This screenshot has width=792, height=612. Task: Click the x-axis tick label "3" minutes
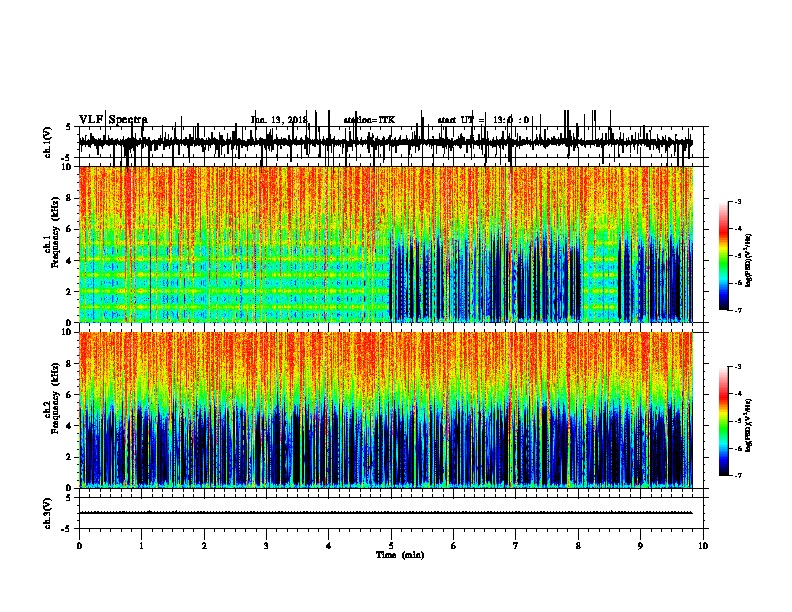[266, 545]
